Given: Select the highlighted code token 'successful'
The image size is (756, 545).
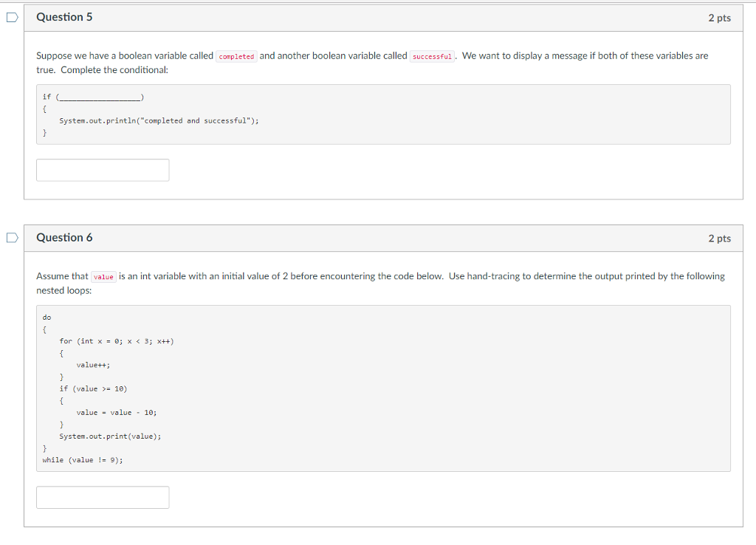Looking at the screenshot, I should (432, 56).
